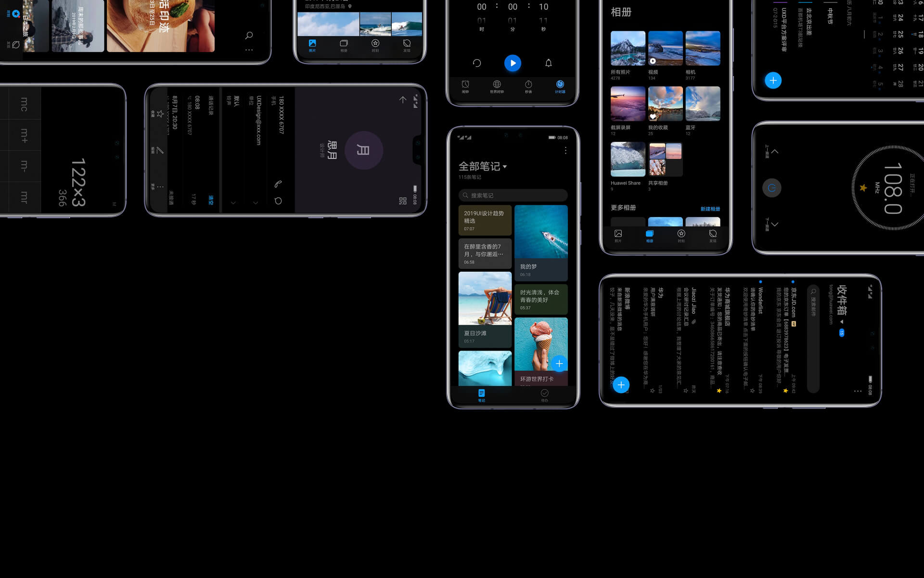Open the notes three-dot overflow menu

click(565, 151)
